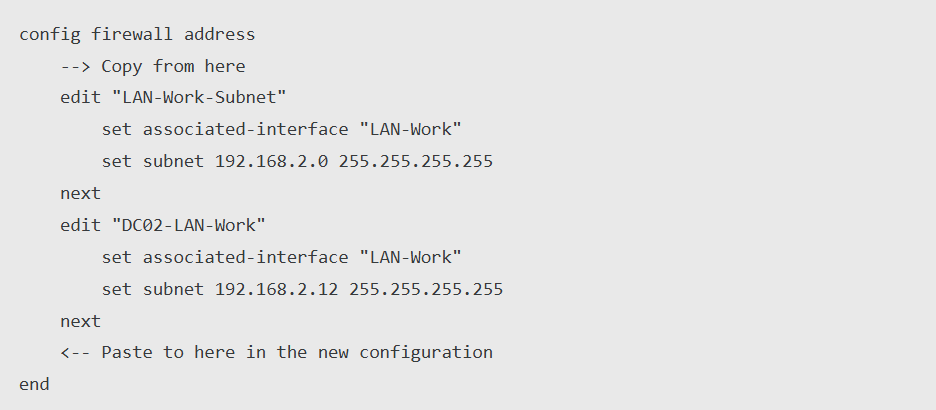The height and width of the screenshot is (410, 936).
Task: Click the "end" keyword closing the config
Action: click(34, 384)
